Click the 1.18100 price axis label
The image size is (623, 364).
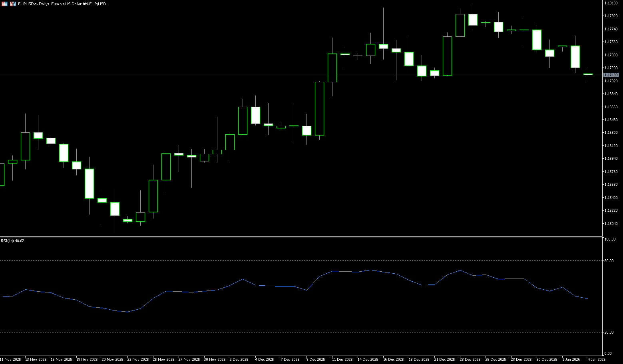tap(611, 3)
